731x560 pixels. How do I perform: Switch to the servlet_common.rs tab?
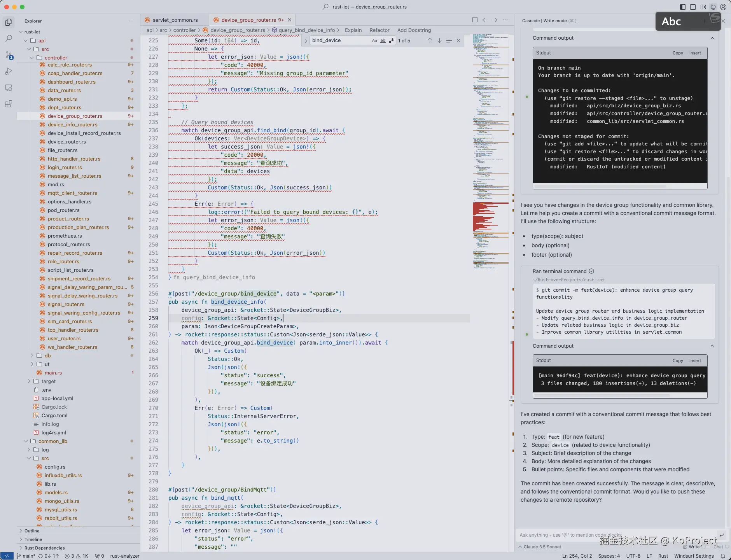pyautogui.click(x=175, y=20)
